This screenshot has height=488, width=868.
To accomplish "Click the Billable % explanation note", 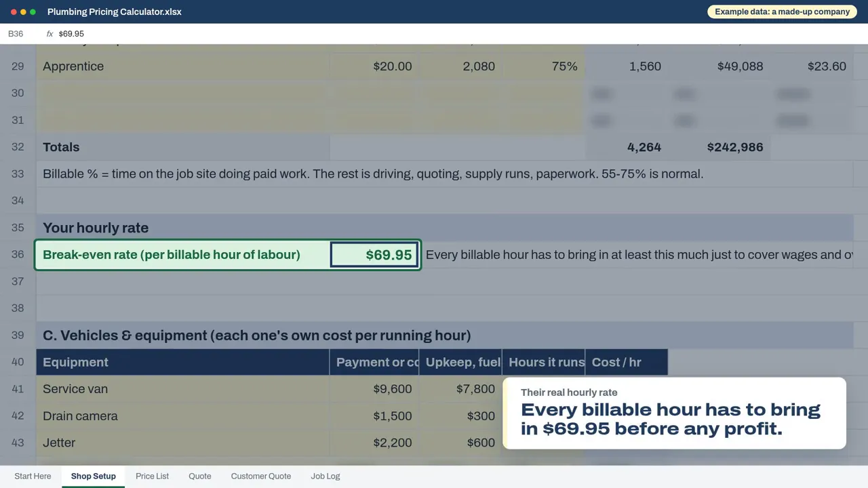I will (373, 174).
